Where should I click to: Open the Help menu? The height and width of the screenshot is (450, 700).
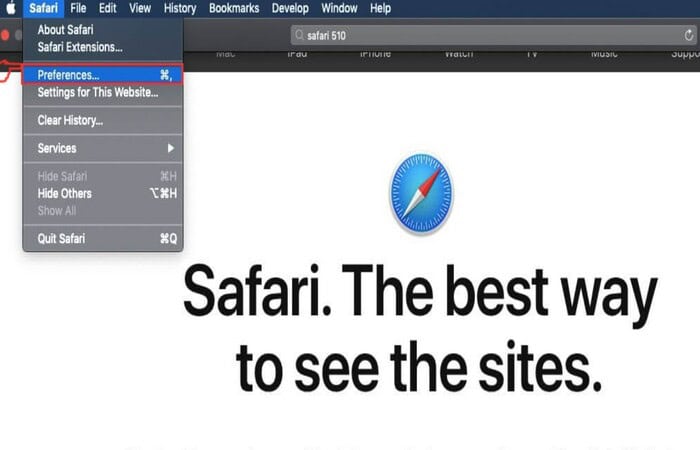(x=380, y=8)
